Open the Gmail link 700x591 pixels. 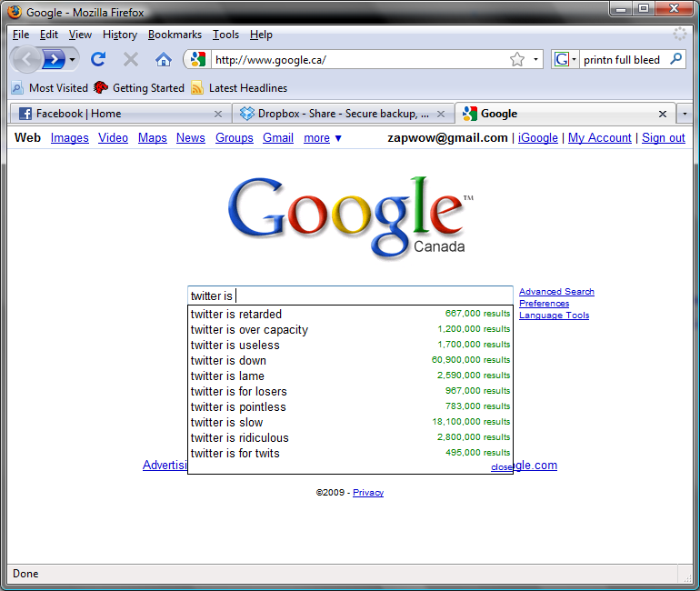tap(278, 138)
